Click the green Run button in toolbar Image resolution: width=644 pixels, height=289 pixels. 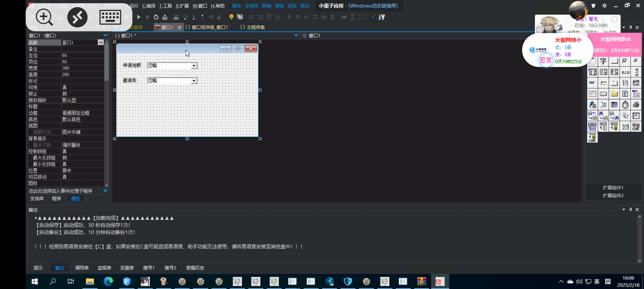coord(139,17)
